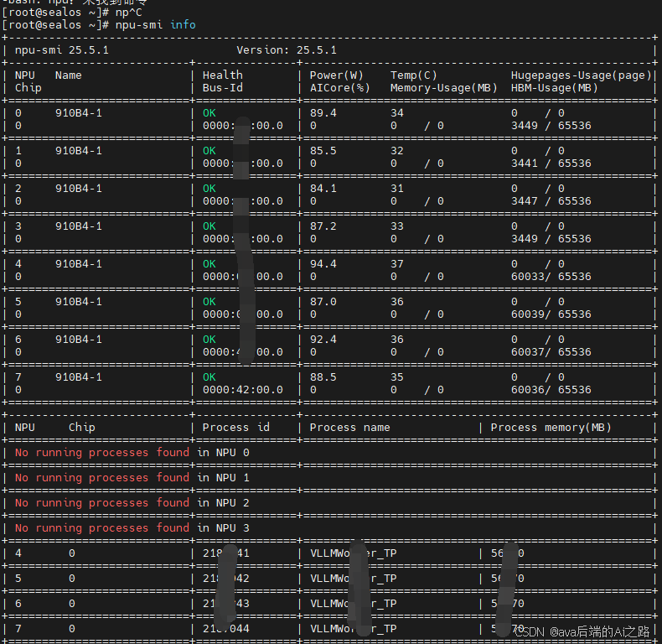Click HBM usage value 3447
The height and width of the screenshot is (644, 662).
(525, 201)
